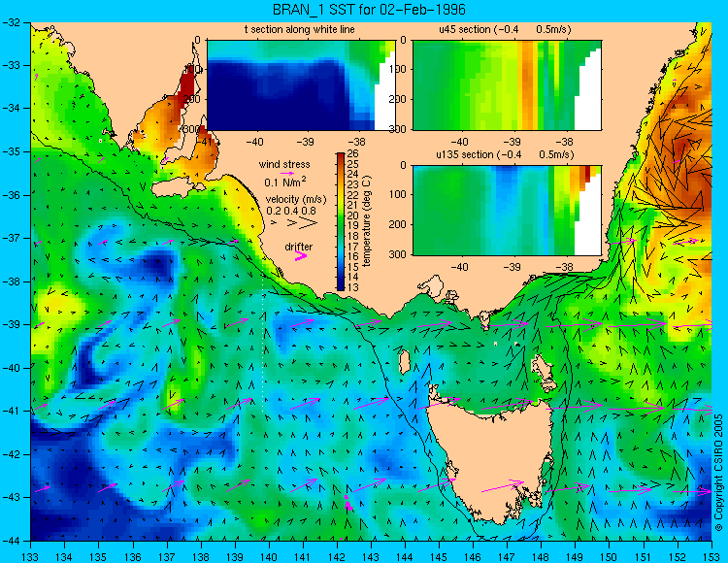Viewport: 728px width, 563px height.
Task: Click the magenta wind stress sample arrow in legend
Action: coord(287,173)
